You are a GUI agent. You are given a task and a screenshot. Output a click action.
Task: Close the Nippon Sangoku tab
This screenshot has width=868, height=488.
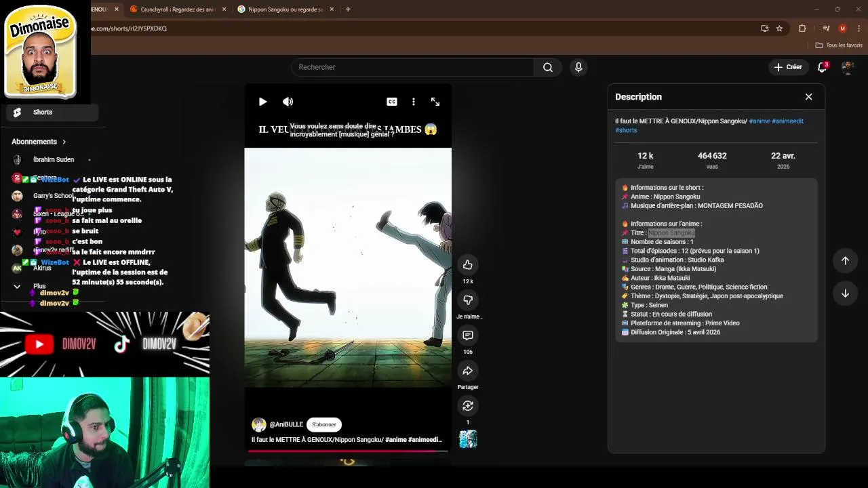pyautogui.click(x=333, y=9)
